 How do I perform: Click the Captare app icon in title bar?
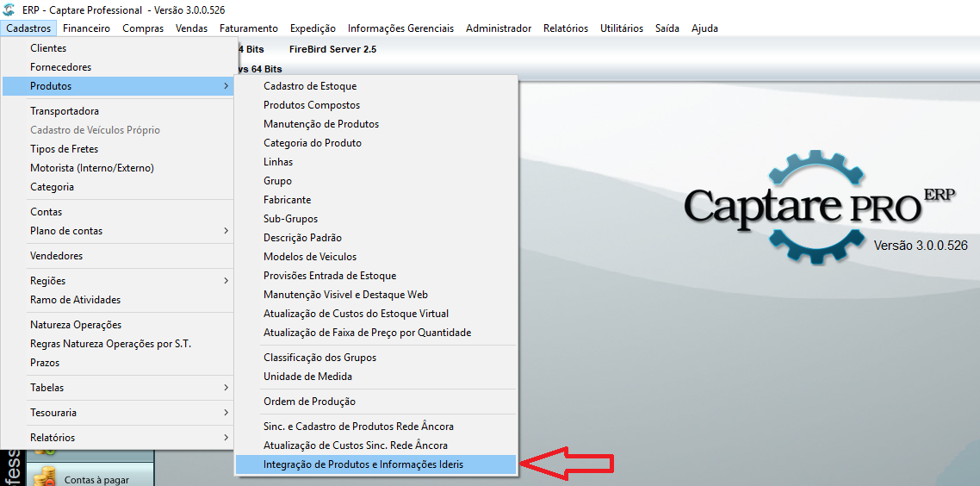pyautogui.click(x=9, y=10)
